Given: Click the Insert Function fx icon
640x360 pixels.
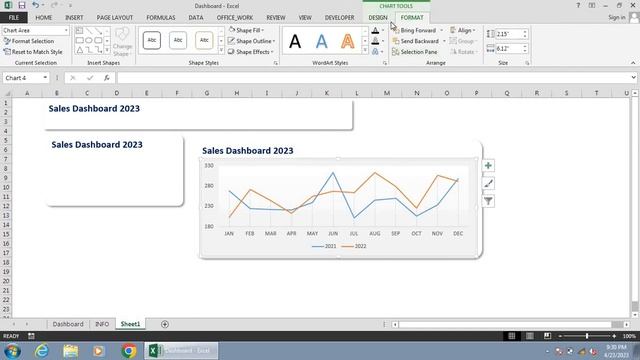Looking at the screenshot, I should pyautogui.click(x=107, y=78).
